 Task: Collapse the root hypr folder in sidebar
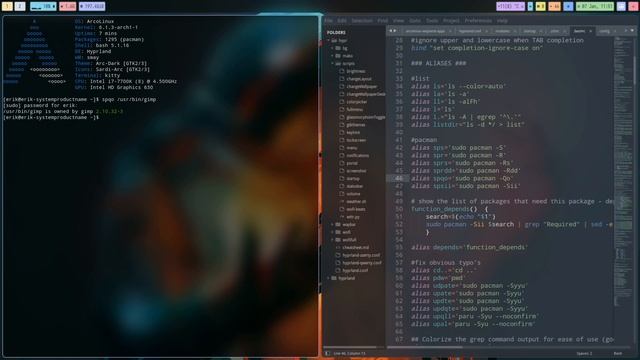coord(329,40)
